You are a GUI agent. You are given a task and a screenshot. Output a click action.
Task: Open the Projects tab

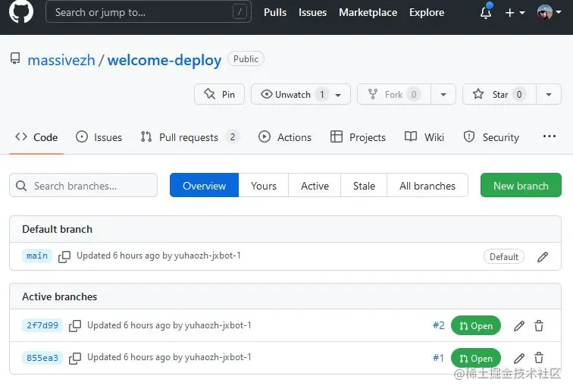click(358, 137)
